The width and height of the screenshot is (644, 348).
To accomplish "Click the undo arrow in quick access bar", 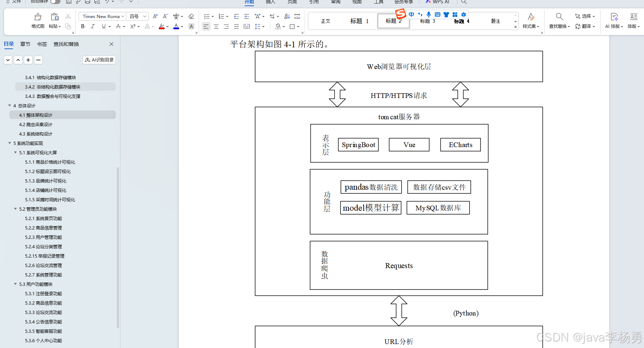I will 107,2.
